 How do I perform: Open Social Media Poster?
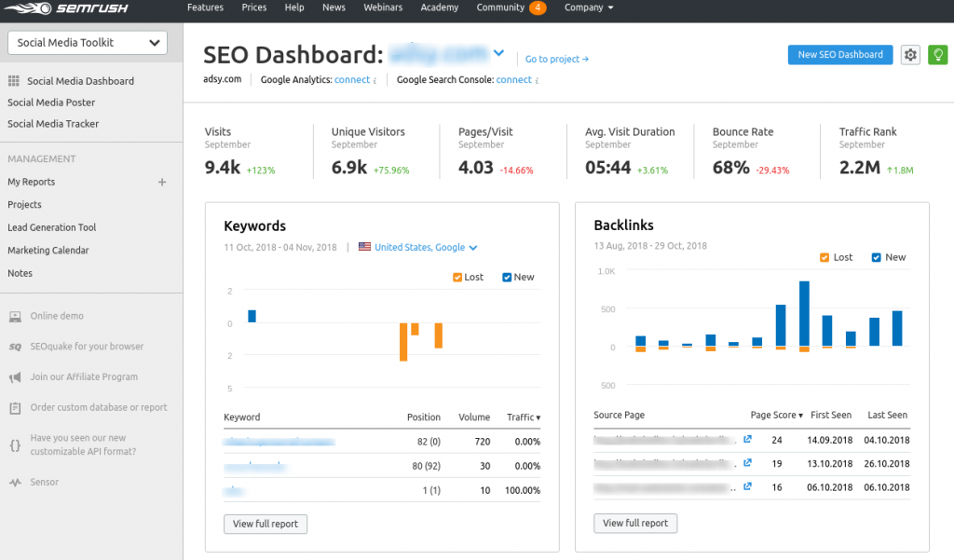click(x=51, y=102)
